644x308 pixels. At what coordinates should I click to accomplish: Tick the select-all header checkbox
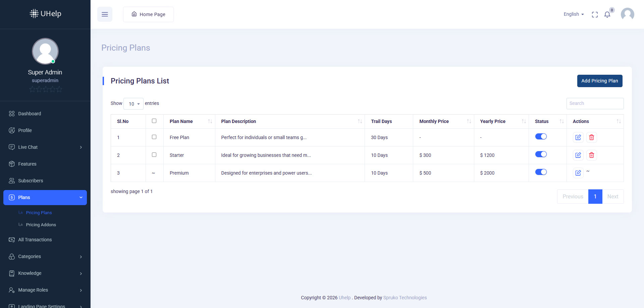coord(154,121)
